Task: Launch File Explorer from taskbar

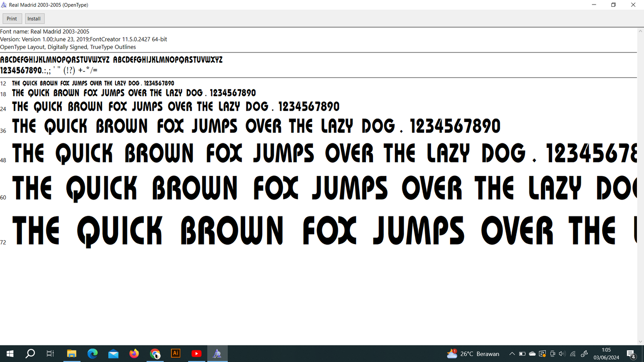Action: (x=71, y=354)
